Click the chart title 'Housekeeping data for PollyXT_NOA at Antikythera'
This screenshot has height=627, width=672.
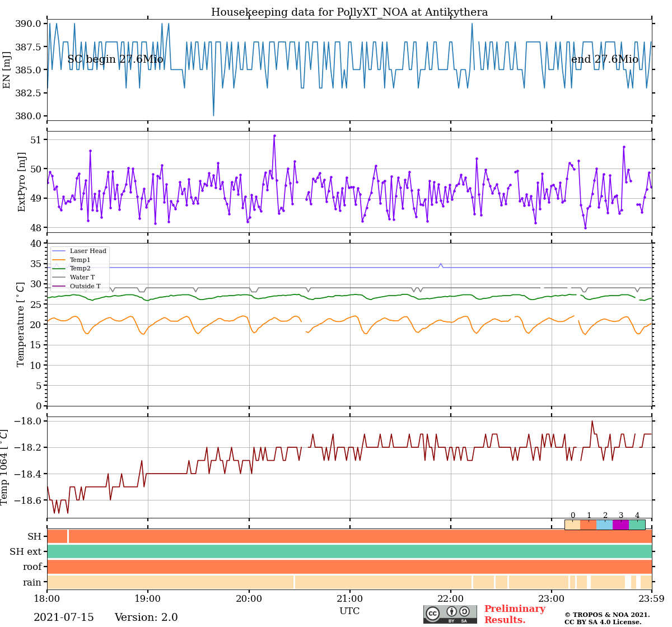coord(349,12)
